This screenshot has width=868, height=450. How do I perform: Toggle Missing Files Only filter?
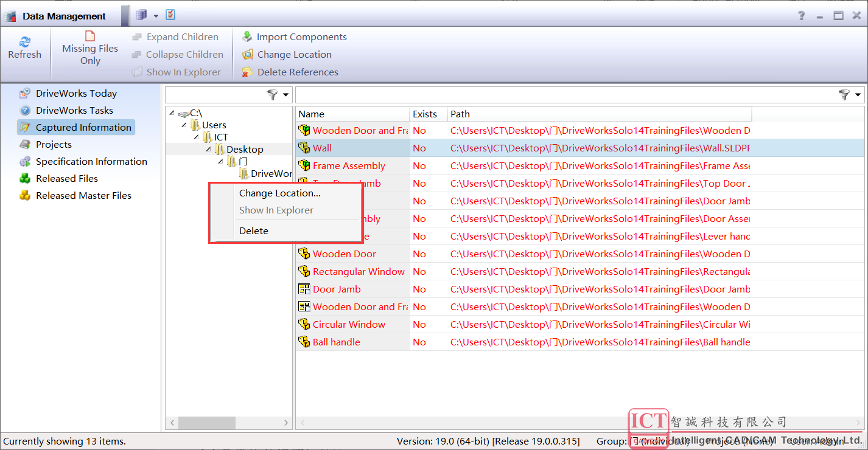(90, 48)
